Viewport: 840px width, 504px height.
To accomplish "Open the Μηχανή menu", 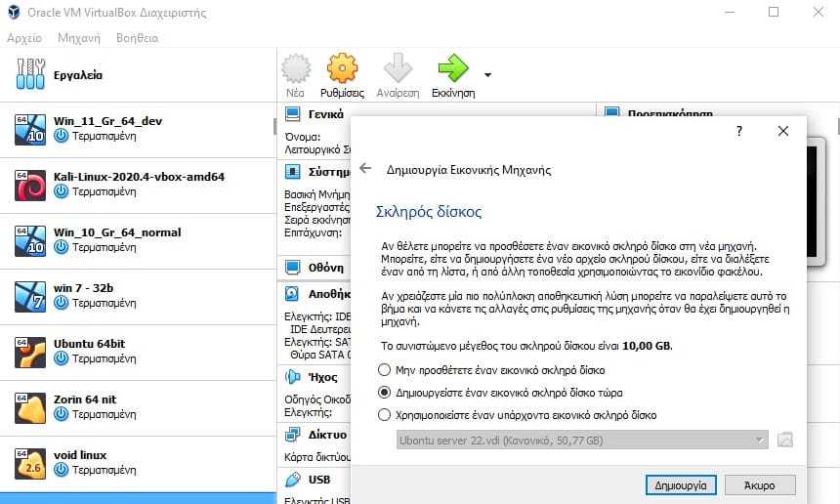I will click(79, 38).
